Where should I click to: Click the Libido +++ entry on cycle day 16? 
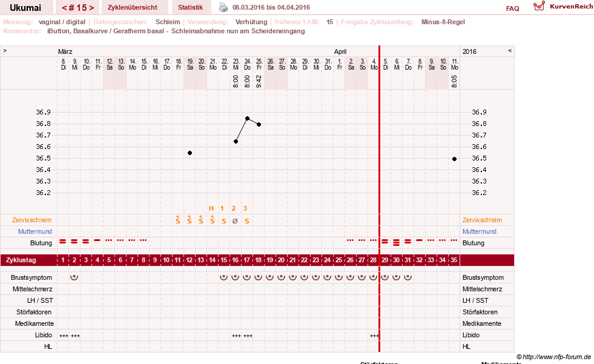236,336
